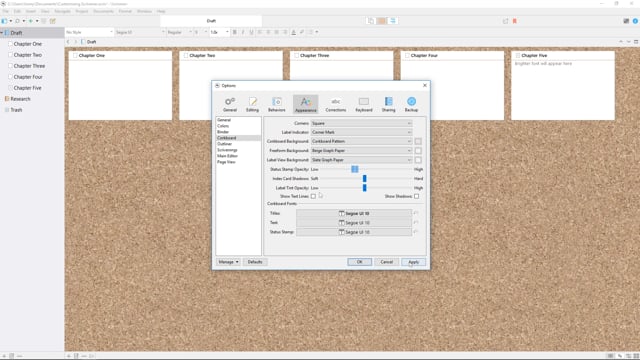Tick the checkbox on Chapter Three index card
This screenshot has width=640, height=360.
click(x=296, y=55)
